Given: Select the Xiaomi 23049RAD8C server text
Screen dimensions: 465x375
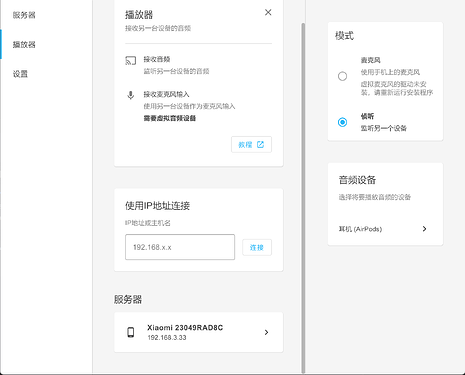Looking at the screenshot, I should [185, 328].
